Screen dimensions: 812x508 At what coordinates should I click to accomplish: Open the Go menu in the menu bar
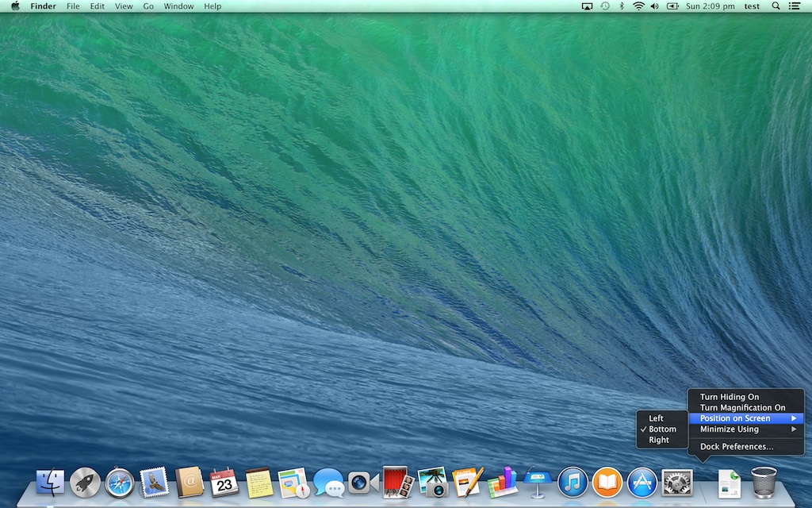(x=148, y=6)
